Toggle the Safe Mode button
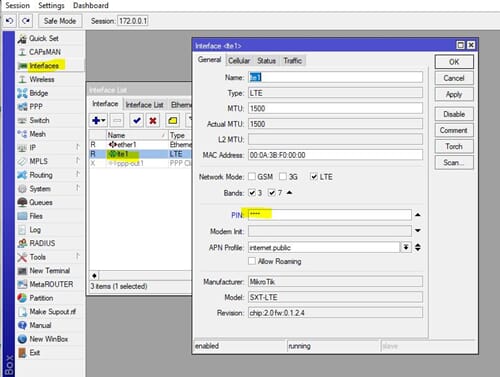 [60, 21]
